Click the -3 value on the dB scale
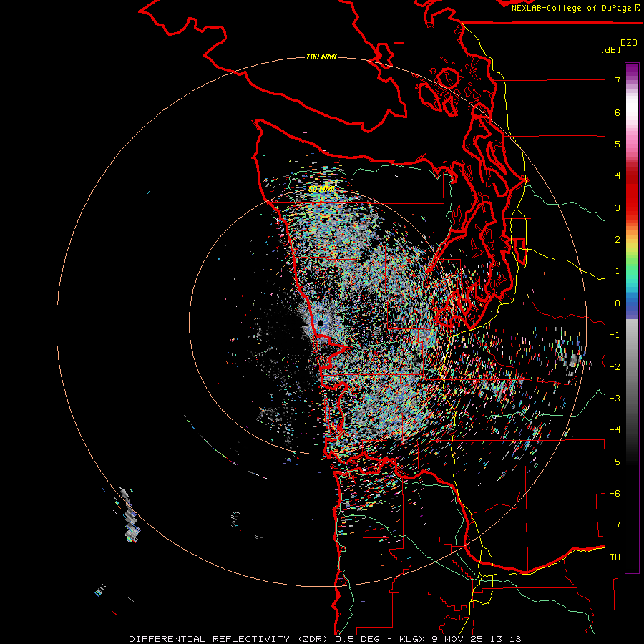 (x=615, y=399)
